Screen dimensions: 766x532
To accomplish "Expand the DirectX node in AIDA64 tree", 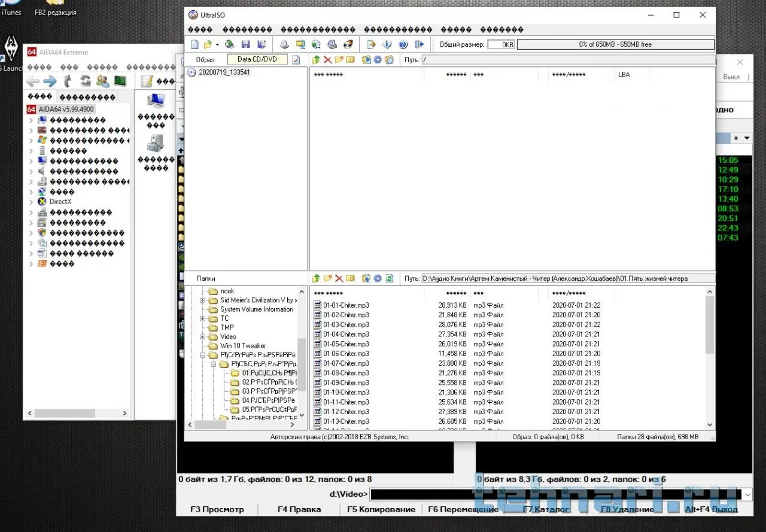I will (31, 202).
